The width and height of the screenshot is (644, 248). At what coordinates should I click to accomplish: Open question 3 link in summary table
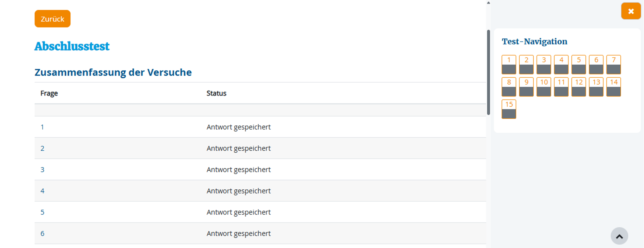click(x=42, y=170)
